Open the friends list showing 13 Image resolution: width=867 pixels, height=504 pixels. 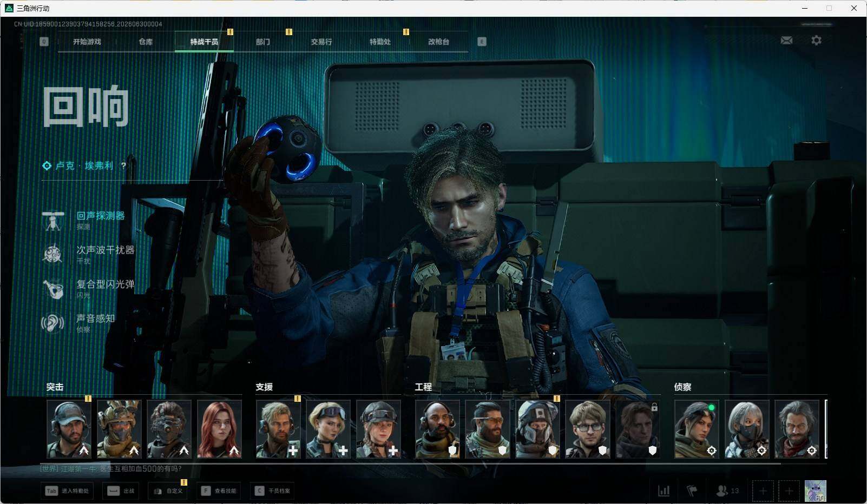tap(727, 490)
